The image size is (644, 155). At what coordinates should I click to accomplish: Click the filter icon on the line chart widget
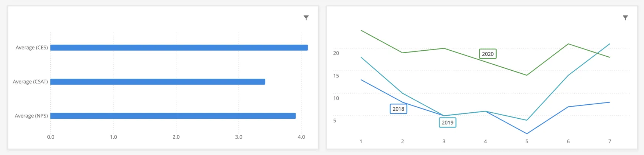[x=625, y=18]
